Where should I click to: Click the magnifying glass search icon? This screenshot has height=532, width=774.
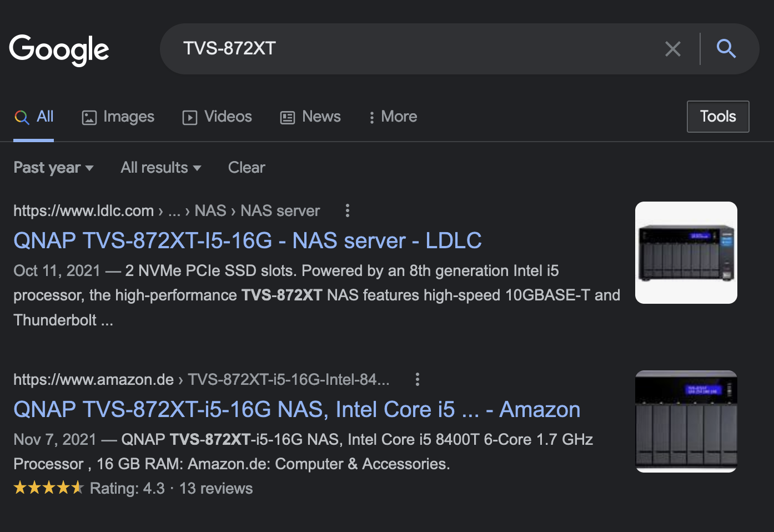click(x=726, y=49)
